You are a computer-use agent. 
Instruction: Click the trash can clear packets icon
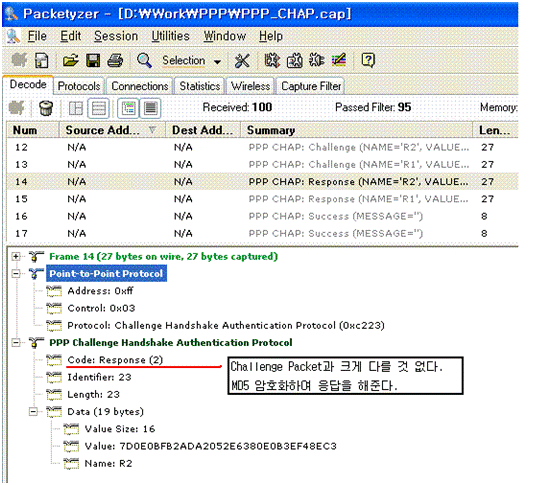coord(46,108)
